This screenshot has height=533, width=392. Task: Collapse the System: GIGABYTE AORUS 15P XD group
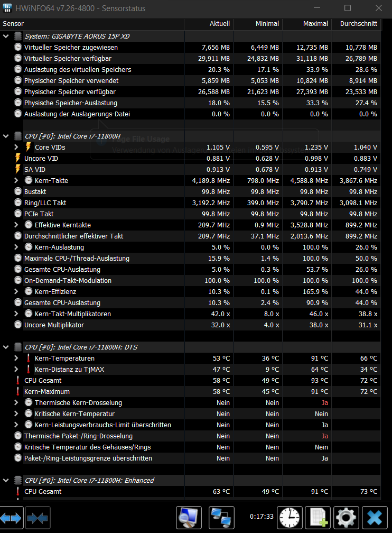[x=6, y=36]
